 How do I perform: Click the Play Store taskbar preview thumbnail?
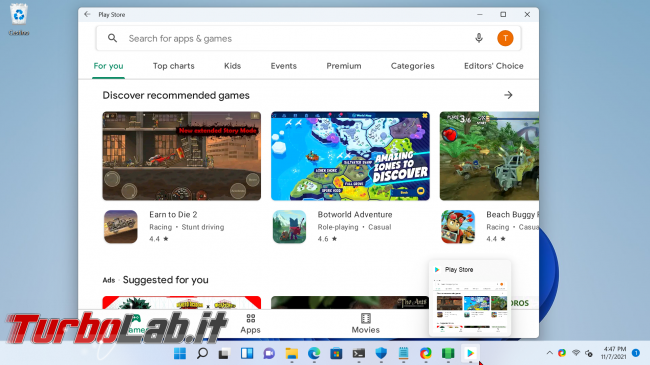click(x=470, y=298)
